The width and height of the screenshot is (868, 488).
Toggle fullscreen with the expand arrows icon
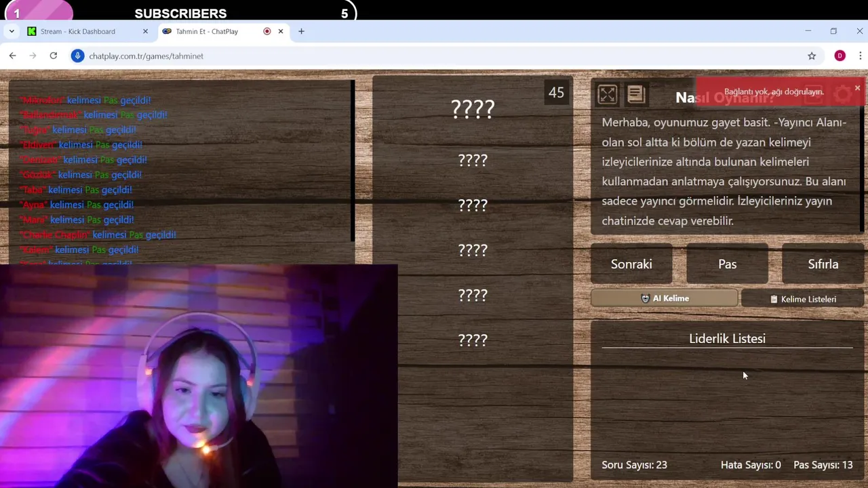(607, 94)
